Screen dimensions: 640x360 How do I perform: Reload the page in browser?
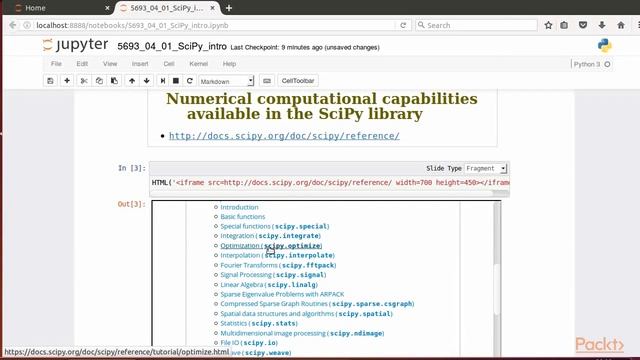403,25
